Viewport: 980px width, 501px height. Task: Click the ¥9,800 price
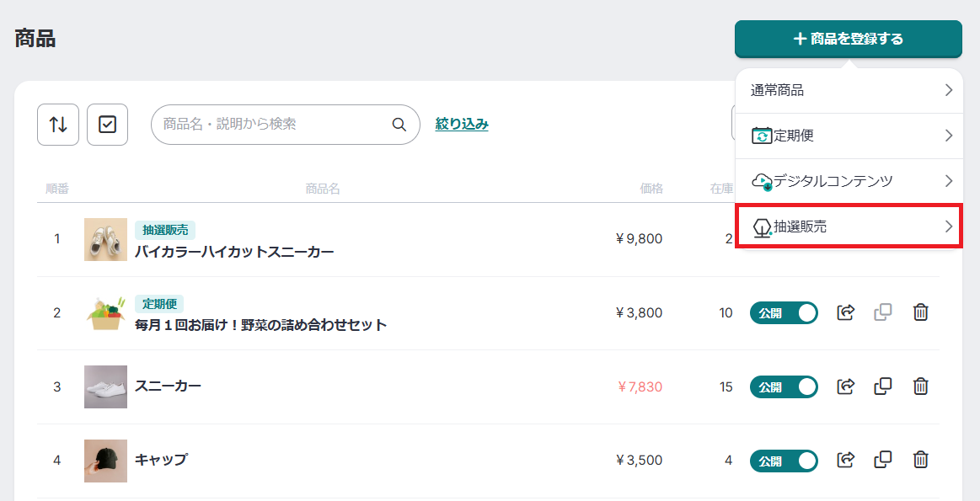click(639, 238)
